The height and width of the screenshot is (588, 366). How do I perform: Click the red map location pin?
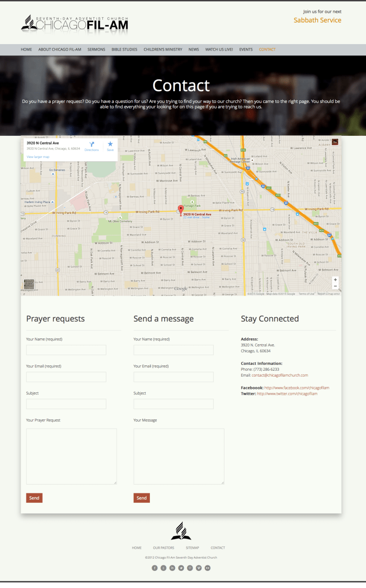pyautogui.click(x=180, y=209)
